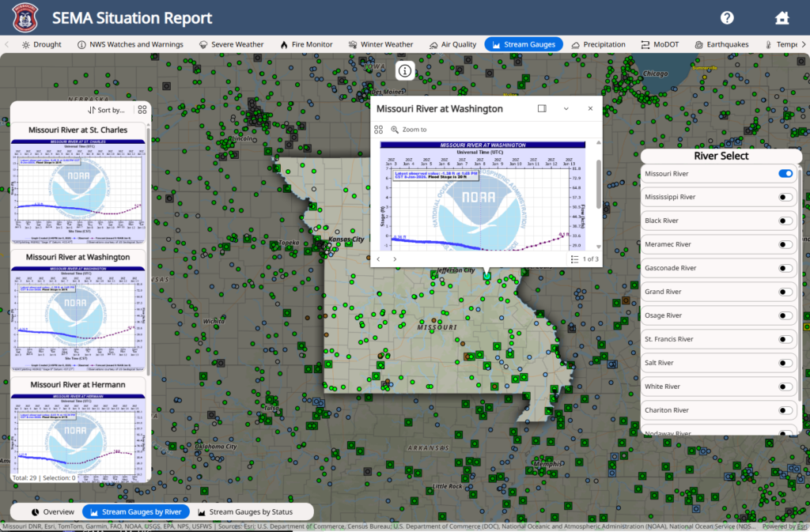Open feature list showing 1 of 3
Image resolution: width=810 pixels, height=532 pixels.
[x=585, y=259]
